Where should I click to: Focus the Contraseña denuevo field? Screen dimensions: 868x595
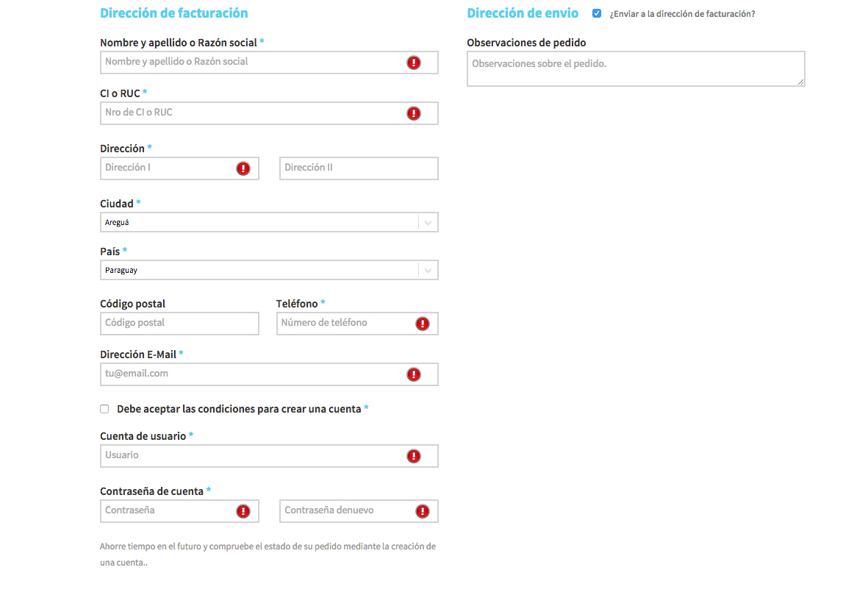click(x=359, y=511)
